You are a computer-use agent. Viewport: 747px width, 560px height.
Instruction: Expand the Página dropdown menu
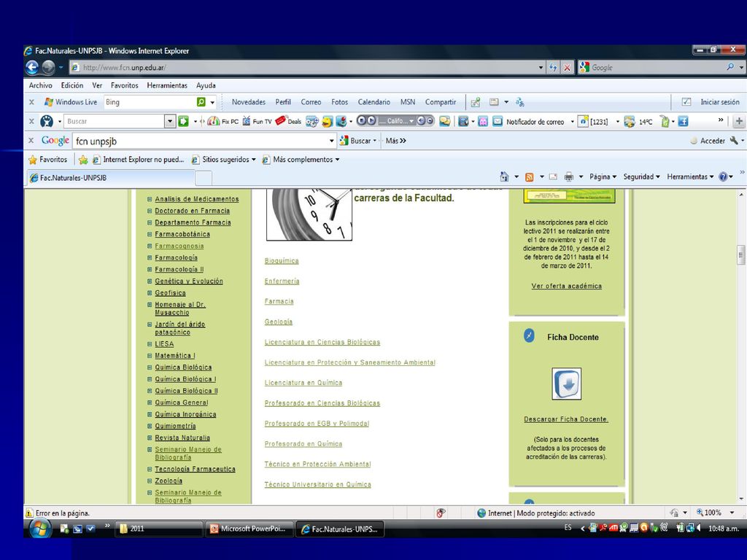(603, 176)
